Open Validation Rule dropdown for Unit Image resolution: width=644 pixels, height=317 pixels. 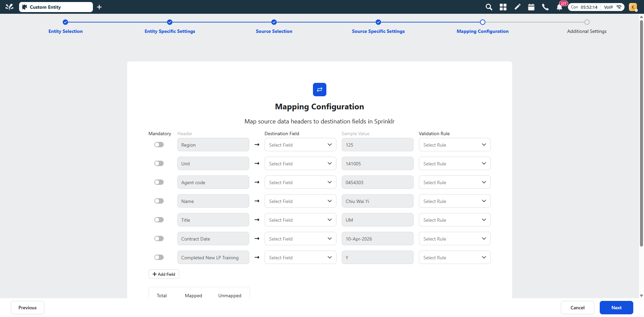coord(455,163)
